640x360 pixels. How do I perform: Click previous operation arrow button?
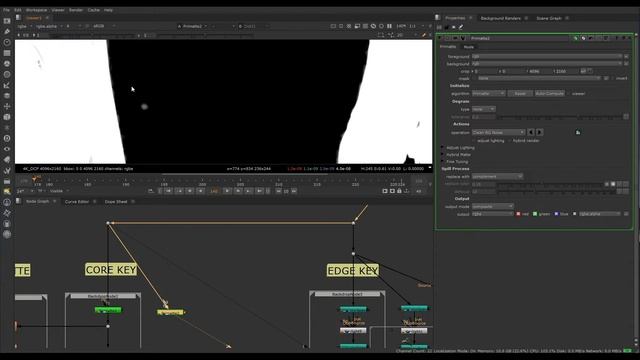coord(531,132)
